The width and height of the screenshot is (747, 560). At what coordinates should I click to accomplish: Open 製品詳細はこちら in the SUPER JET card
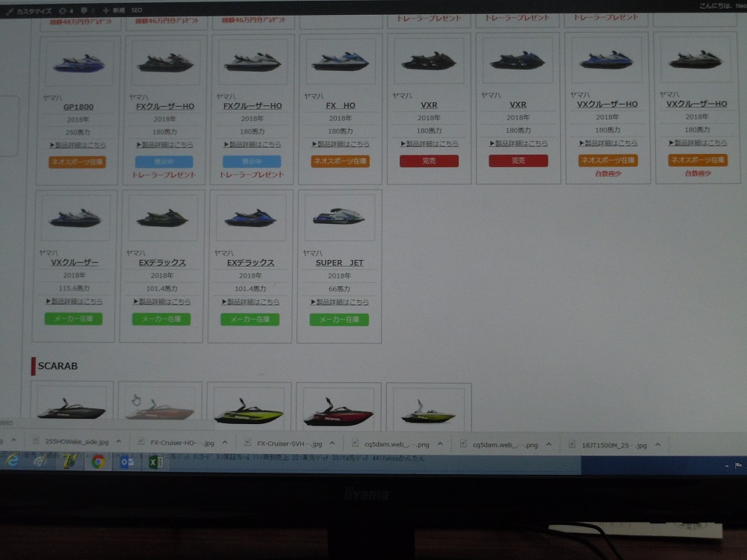(x=339, y=302)
